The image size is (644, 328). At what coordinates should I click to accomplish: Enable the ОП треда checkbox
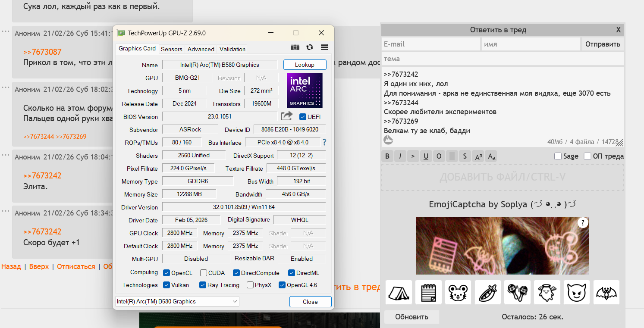click(x=587, y=156)
